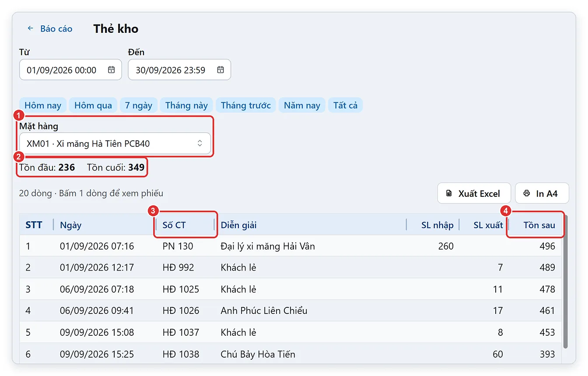
Task: Click the value 260 in SL nhập
Action: [x=446, y=246]
